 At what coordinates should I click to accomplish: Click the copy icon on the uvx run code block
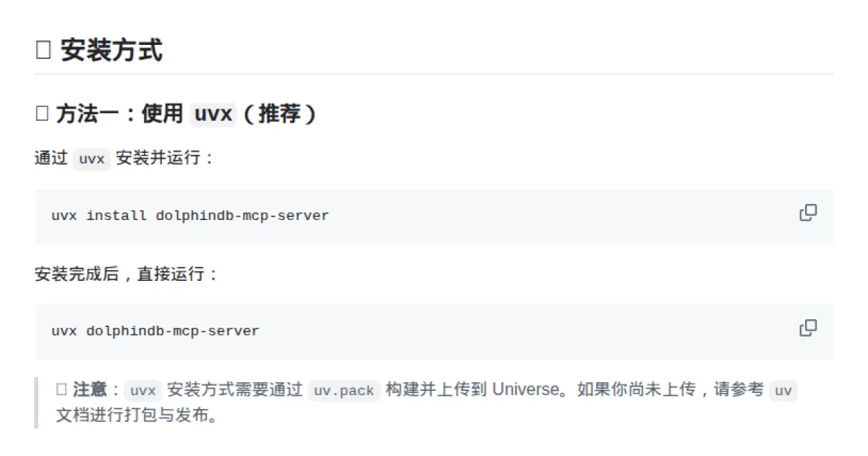coord(807,328)
